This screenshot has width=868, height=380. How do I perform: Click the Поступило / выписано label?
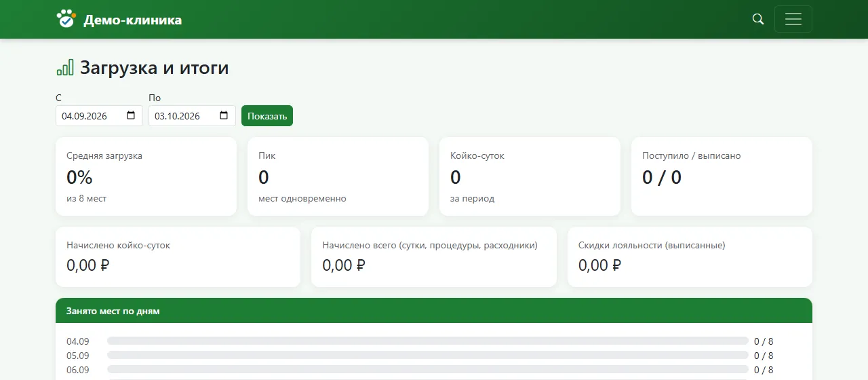coord(692,155)
